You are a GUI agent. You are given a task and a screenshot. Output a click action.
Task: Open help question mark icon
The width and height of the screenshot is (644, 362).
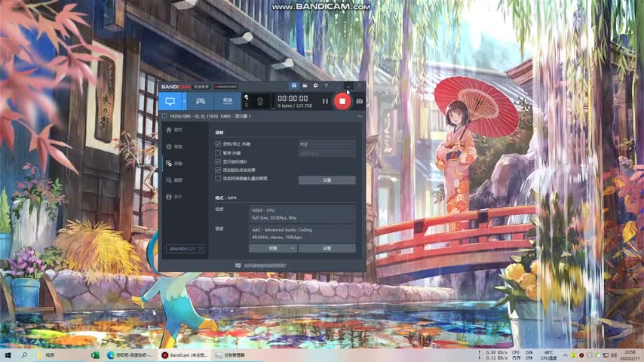326,86
